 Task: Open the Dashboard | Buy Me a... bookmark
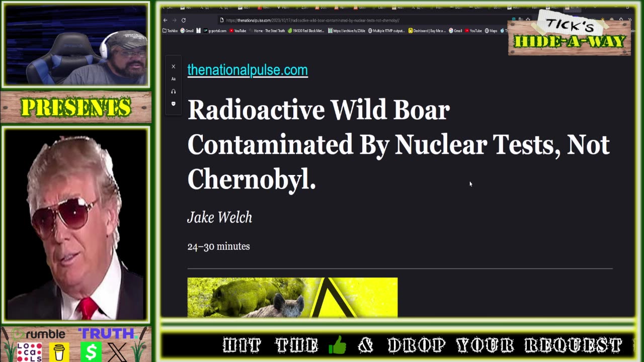427,31
